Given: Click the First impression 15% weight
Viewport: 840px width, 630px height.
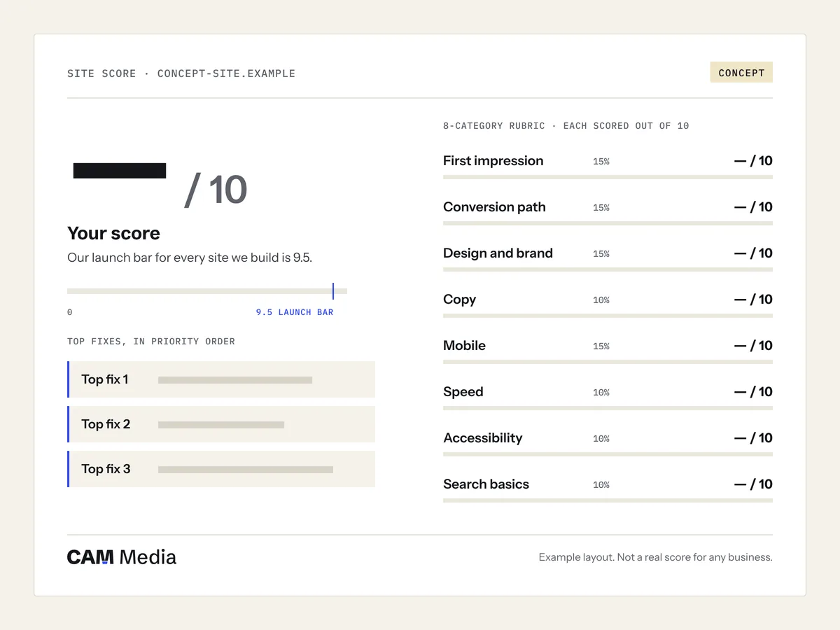Looking at the screenshot, I should click(x=601, y=162).
